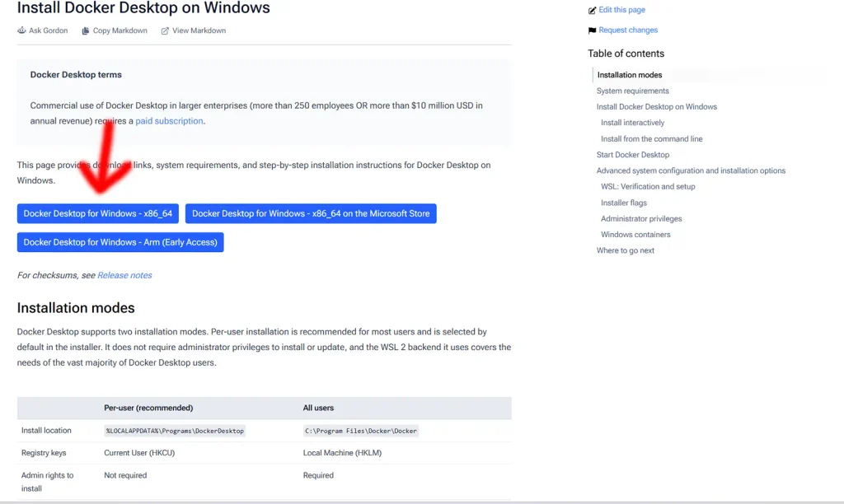Click the Local Machine (HKLM) cell
The image size is (844, 504).
pyautogui.click(x=342, y=453)
